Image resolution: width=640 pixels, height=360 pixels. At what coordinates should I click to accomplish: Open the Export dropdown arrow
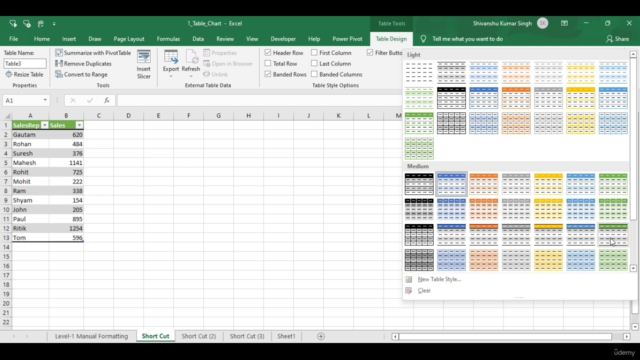click(171, 76)
